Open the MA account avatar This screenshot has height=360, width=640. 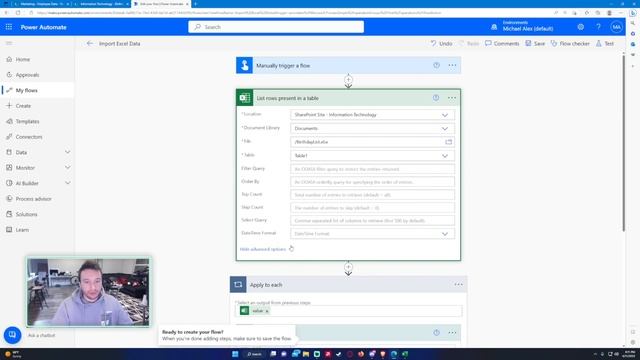616,27
